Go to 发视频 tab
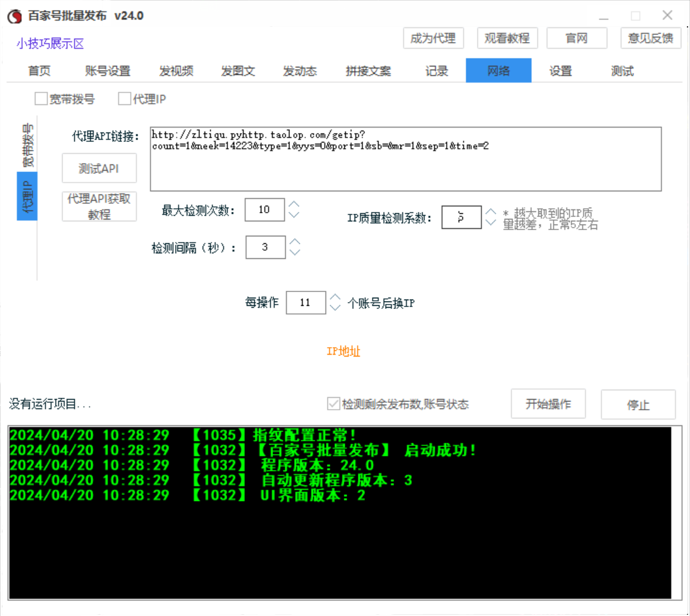The height and width of the screenshot is (616, 690). (x=176, y=71)
